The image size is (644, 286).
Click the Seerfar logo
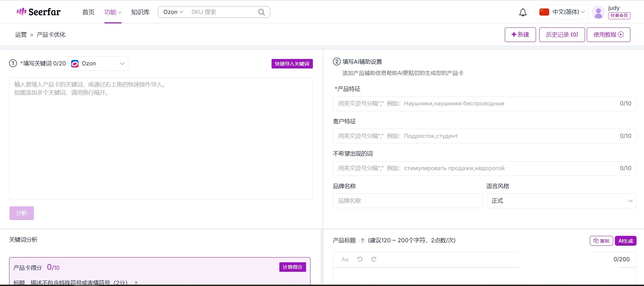coord(39,12)
